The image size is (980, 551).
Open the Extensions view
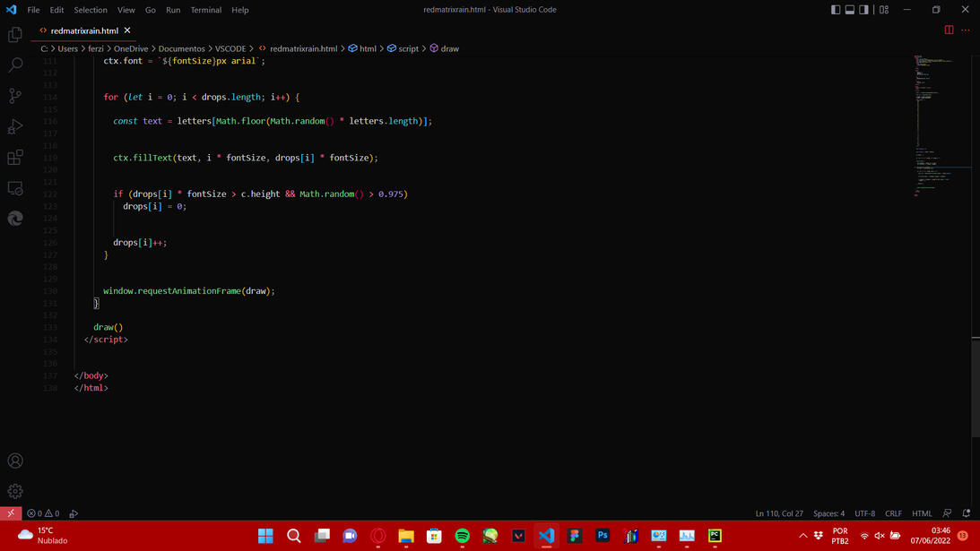point(15,158)
